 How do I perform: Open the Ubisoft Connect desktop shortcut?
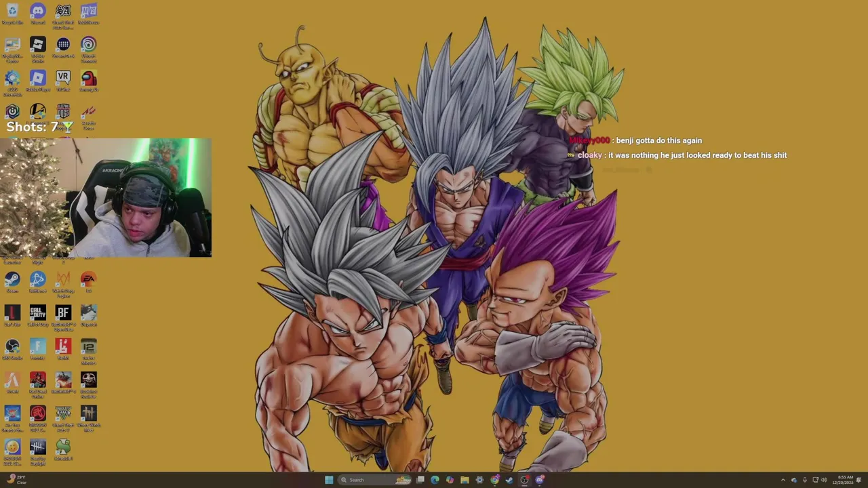tap(88, 48)
